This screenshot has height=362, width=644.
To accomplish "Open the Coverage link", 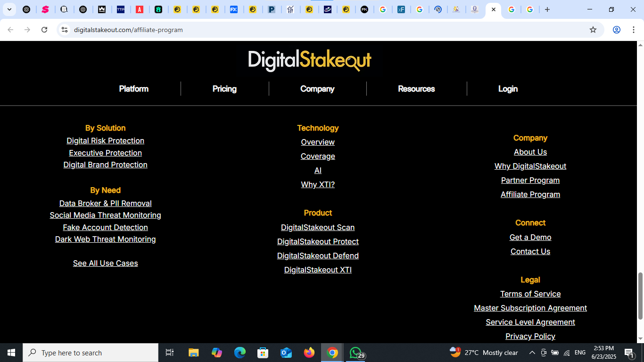I will coord(318,156).
